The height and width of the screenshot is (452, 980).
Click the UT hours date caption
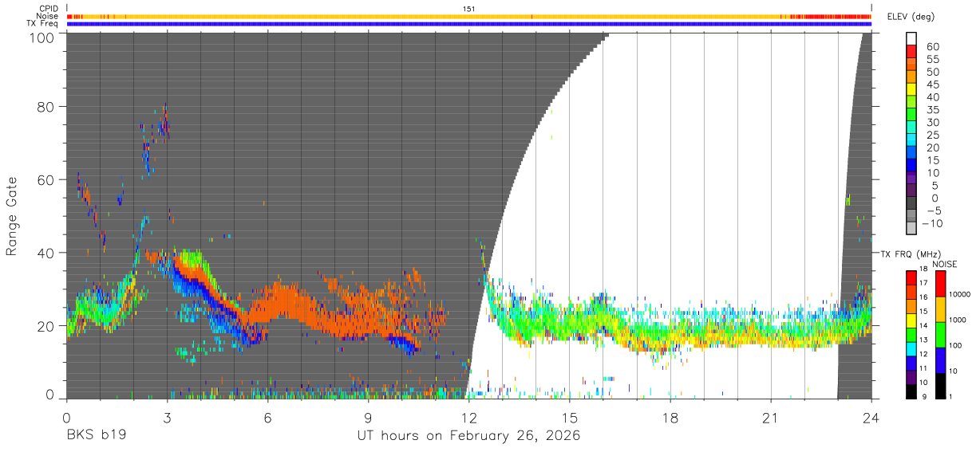(x=469, y=436)
